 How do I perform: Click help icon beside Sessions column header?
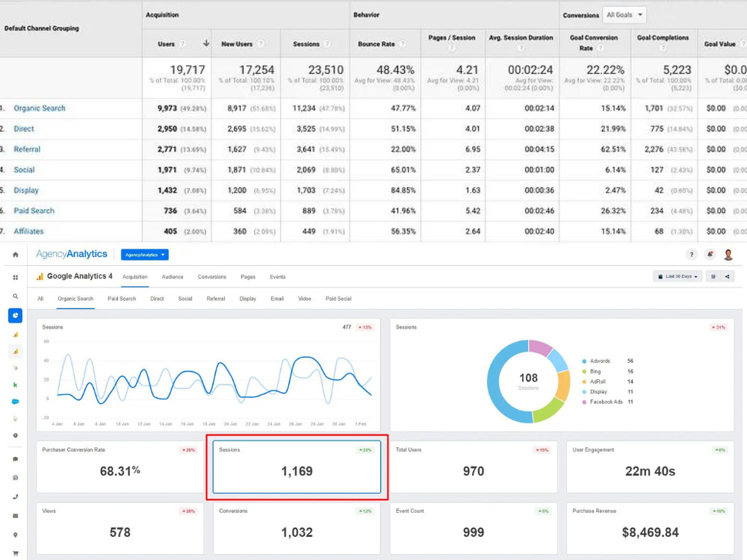(327, 44)
